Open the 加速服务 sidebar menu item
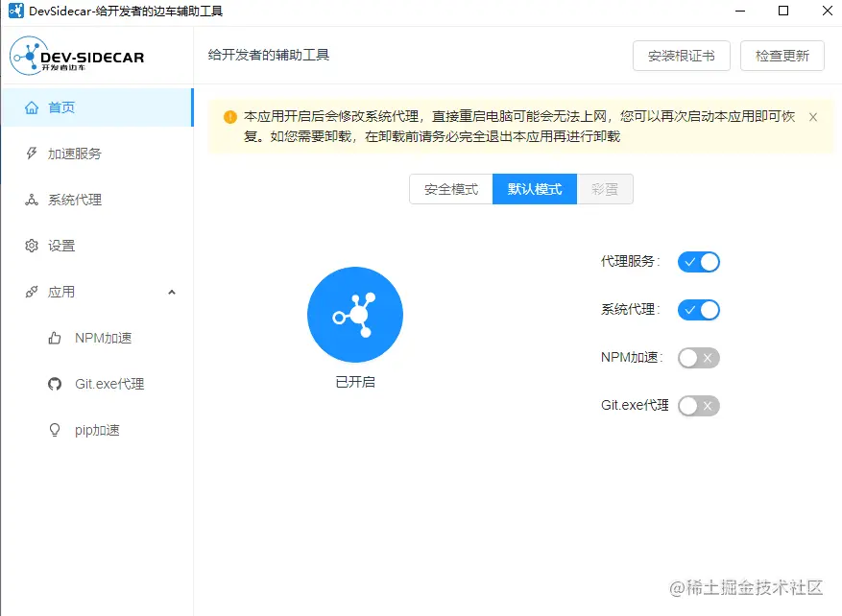The image size is (842, 616). pyautogui.click(x=97, y=154)
